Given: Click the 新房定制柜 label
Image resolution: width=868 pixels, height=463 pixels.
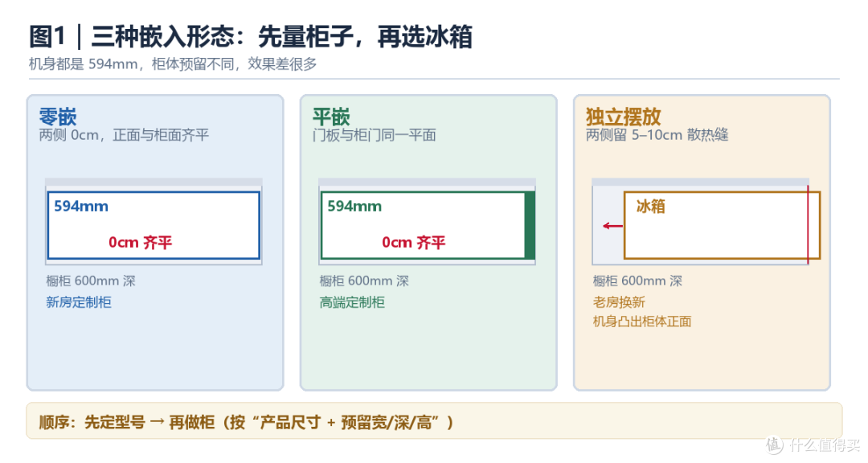Looking at the screenshot, I should 79,302.
